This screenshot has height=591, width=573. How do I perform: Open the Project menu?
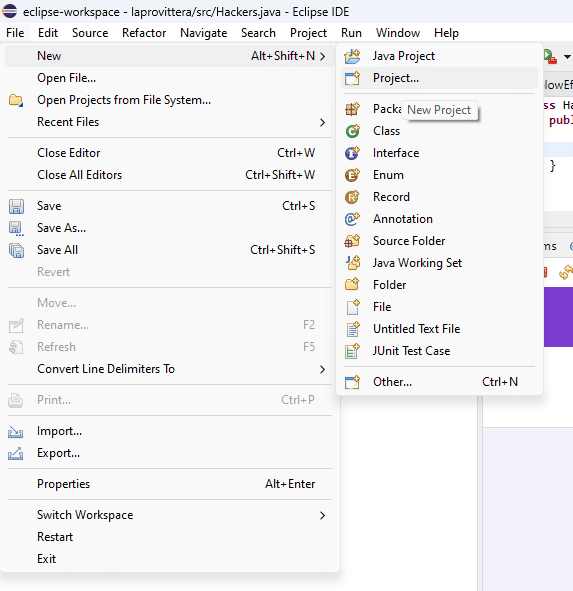[308, 33]
